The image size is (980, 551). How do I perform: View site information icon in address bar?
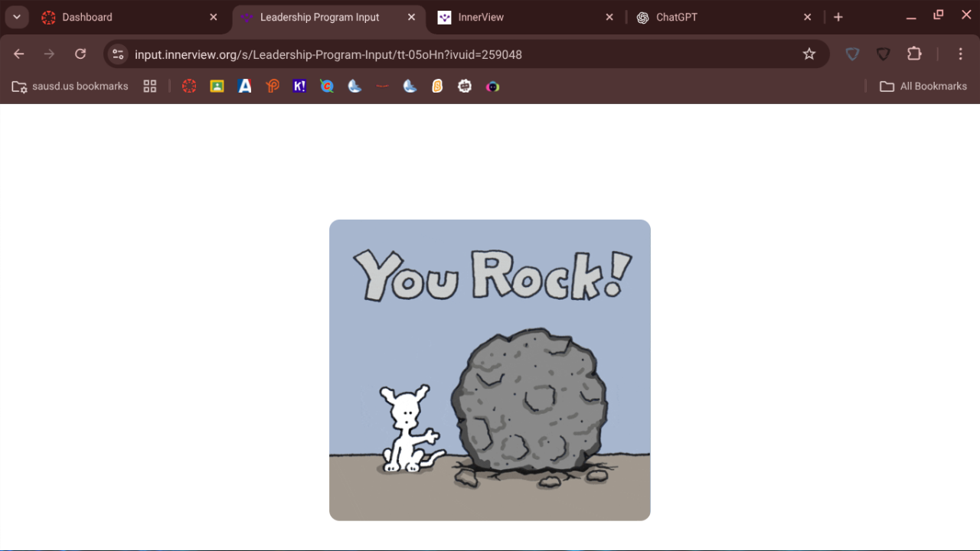[x=117, y=54]
